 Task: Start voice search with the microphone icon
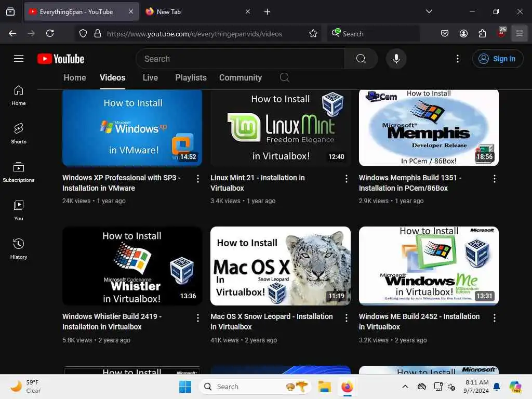(396, 59)
